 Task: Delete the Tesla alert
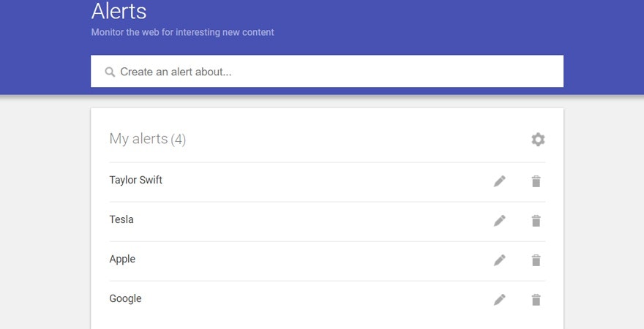coord(536,221)
